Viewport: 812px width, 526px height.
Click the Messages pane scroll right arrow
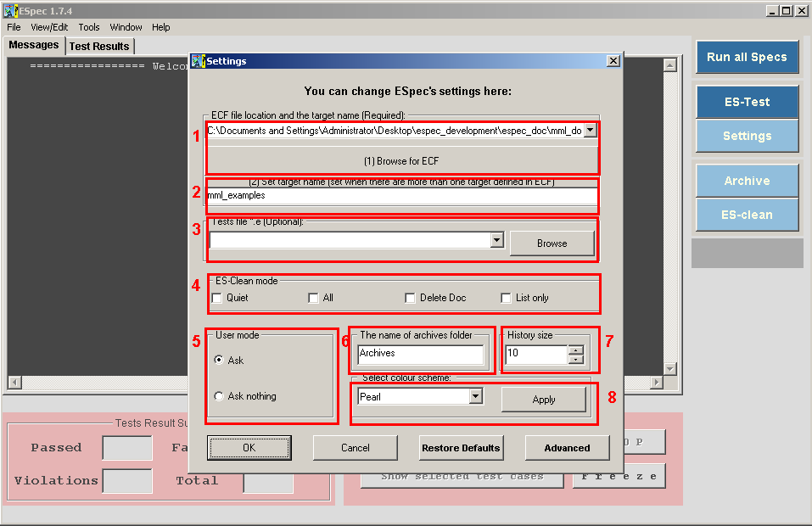(657, 383)
